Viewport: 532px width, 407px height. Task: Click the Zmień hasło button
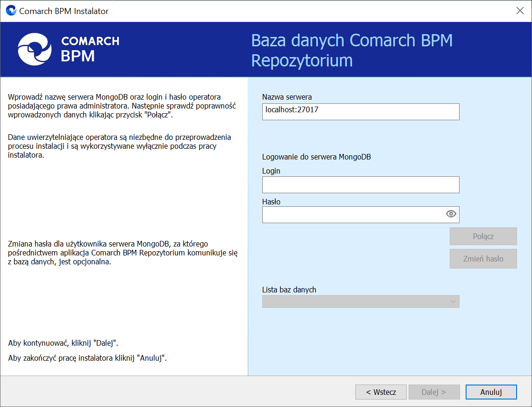coord(483,259)
